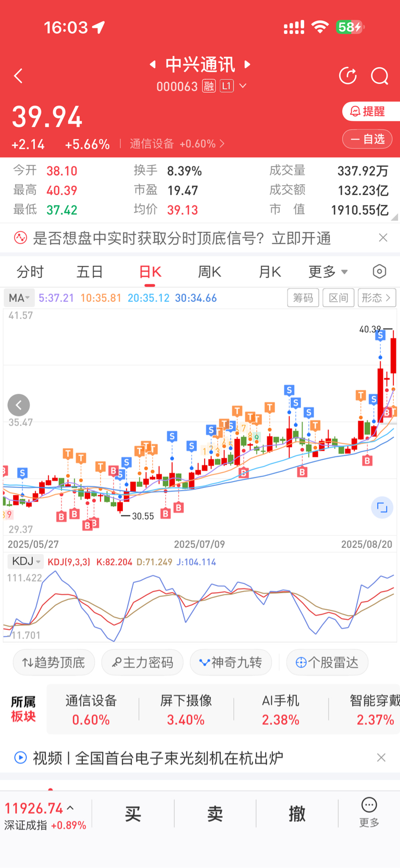Open 通信设备 sector link in header

tap(177, 144)
